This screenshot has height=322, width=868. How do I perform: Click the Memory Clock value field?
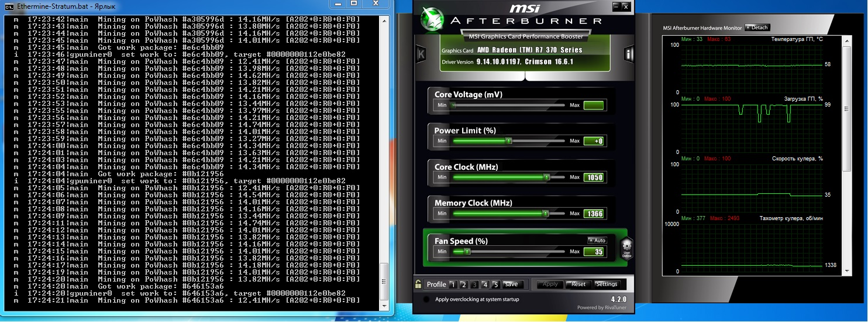coord(594,214)
